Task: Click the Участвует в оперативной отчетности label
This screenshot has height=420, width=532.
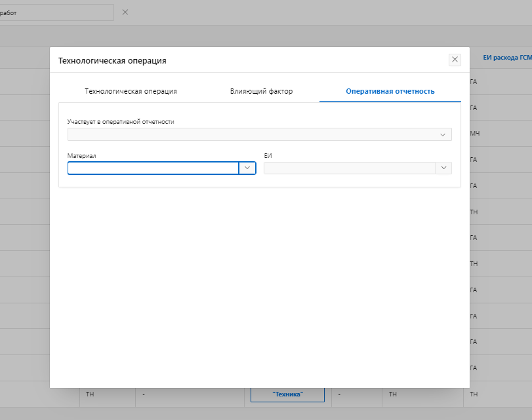Action: click(121, 122)
